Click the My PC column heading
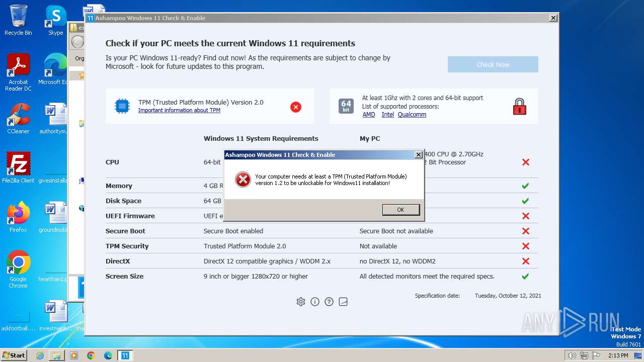This screenshot has height=362, width=644. pos(370,139)
